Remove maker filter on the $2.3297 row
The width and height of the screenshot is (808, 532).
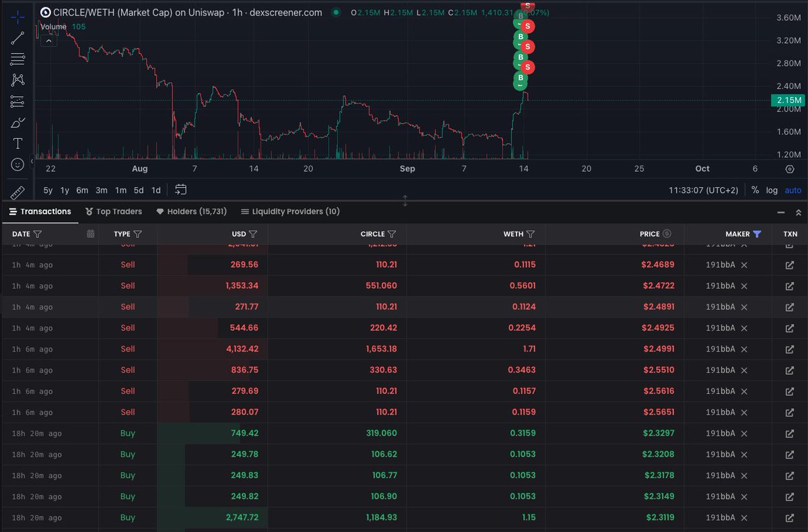744,434
